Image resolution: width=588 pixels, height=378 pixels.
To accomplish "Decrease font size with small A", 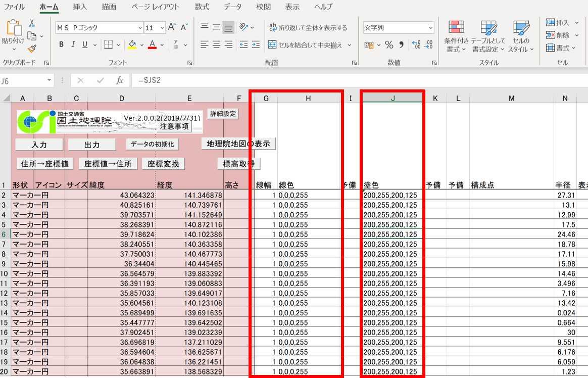I will pos(184,27).
